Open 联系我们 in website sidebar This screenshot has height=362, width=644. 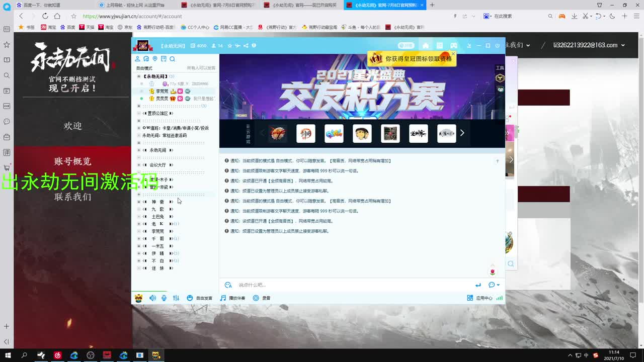click(x=72, y=197)
